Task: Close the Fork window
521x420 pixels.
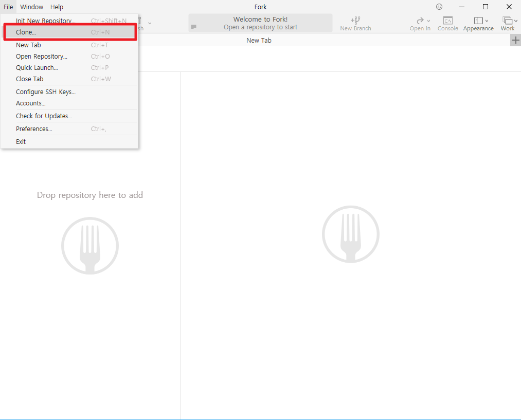Action: coord(509,7)
